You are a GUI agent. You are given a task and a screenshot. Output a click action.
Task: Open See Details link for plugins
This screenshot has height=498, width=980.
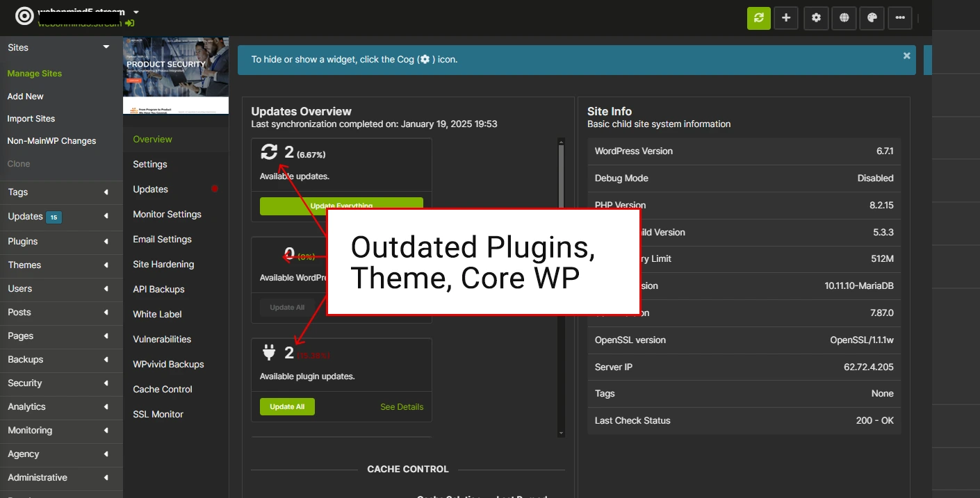(402, 407)
